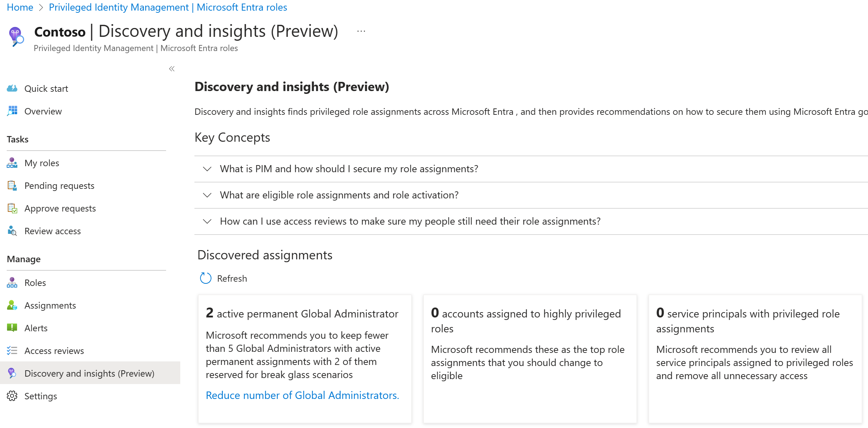Expand access reviews question chevron
This screenshot has height=428, width=868.
[207, 221]
